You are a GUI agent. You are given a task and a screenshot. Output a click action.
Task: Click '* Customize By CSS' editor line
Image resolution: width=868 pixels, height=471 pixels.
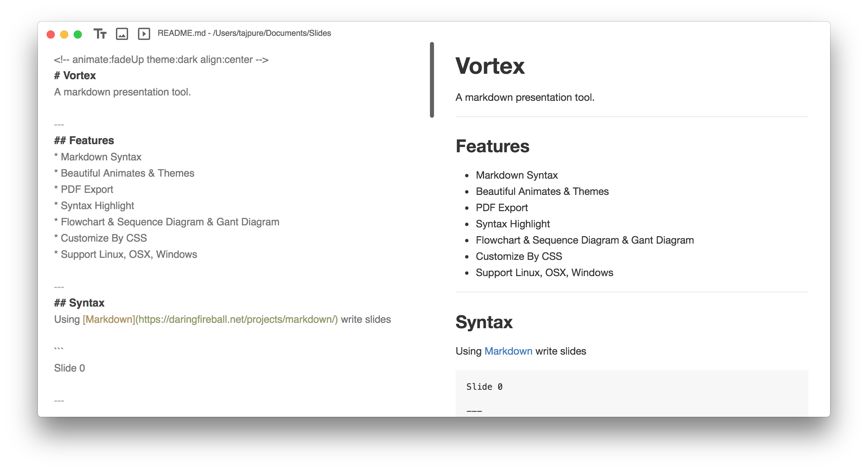click(x=100, y=238)
